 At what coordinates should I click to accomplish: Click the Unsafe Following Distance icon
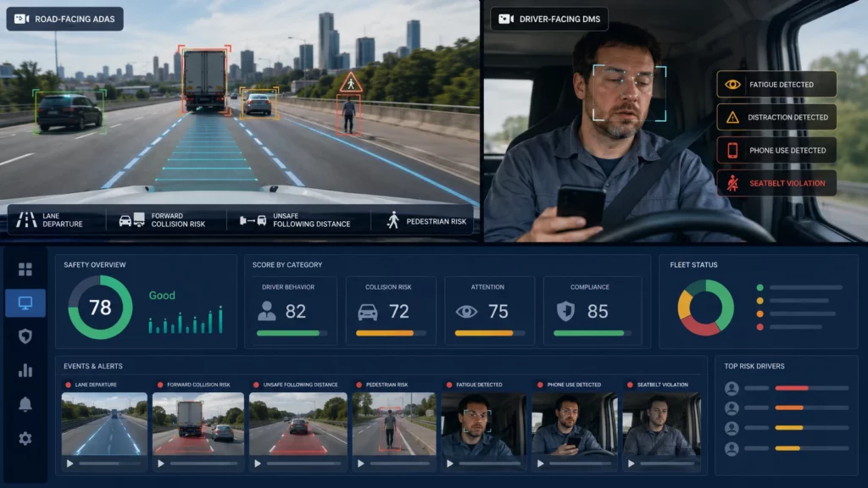point(253,220)
